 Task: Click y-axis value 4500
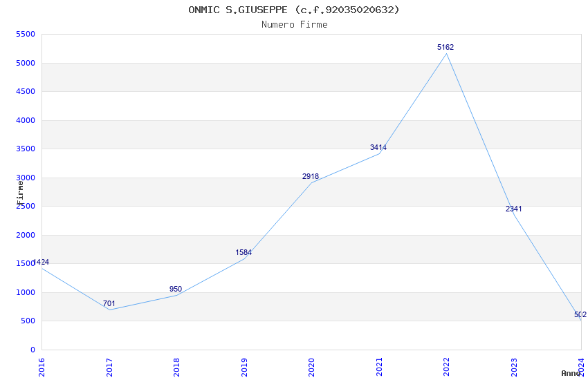(26, 91)
